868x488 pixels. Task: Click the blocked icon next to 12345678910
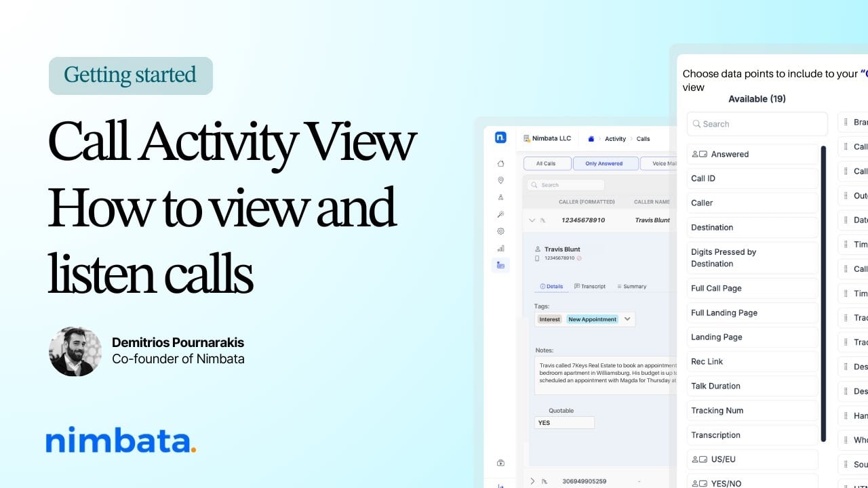579,258
